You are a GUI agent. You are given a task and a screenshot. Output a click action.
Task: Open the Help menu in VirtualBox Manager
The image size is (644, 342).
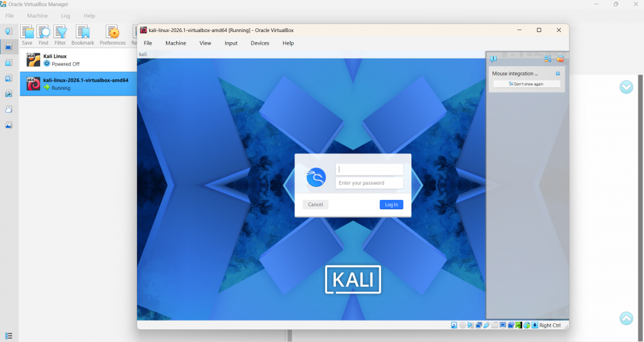tap(89, 16)
